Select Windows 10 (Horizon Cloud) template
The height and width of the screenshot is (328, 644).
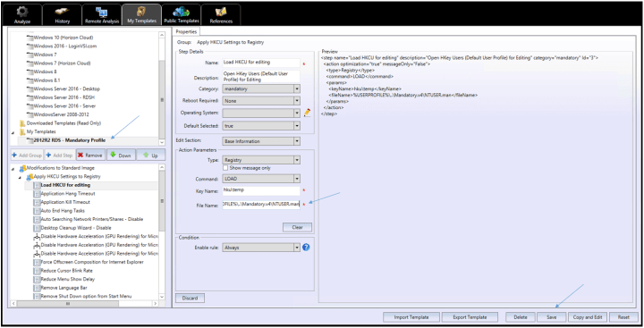pos(64,38)
